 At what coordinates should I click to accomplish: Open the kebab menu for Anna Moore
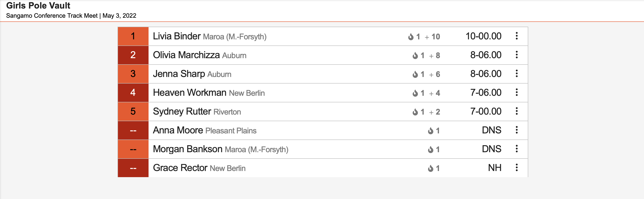click(x=516, y=130)
